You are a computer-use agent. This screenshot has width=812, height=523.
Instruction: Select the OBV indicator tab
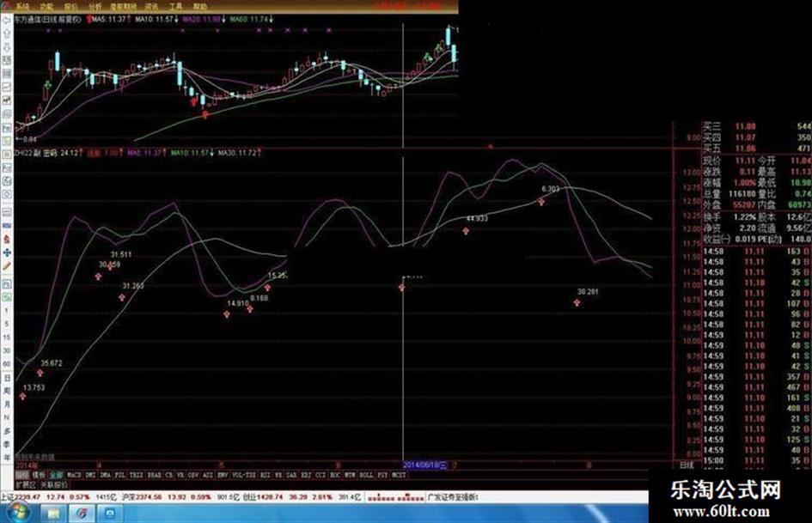[x=193, y=475]
